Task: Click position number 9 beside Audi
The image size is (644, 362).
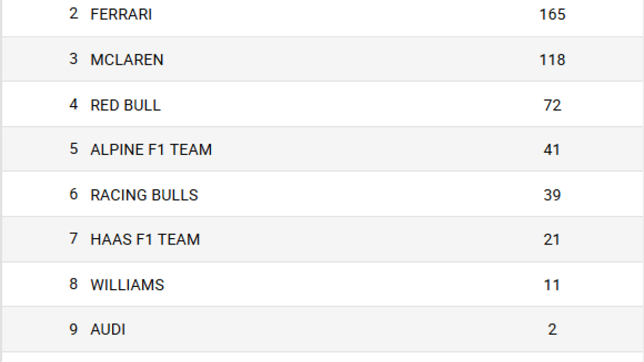Action: [74, 329]
